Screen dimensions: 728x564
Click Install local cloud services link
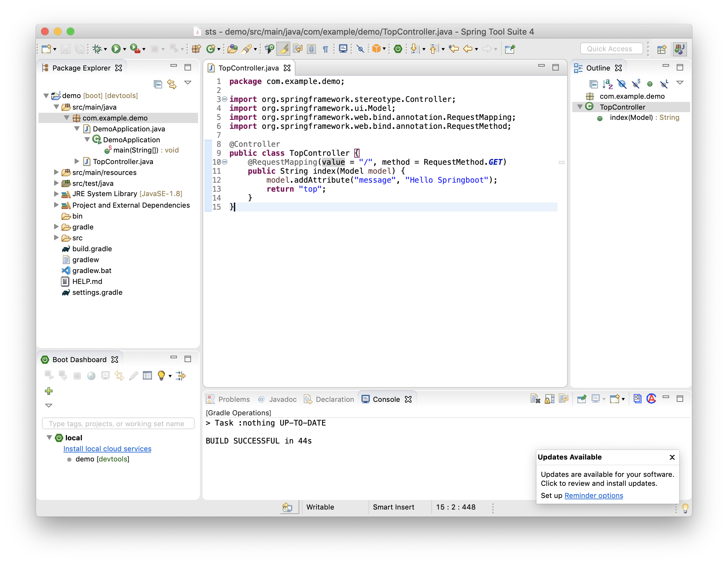[107, 449]
